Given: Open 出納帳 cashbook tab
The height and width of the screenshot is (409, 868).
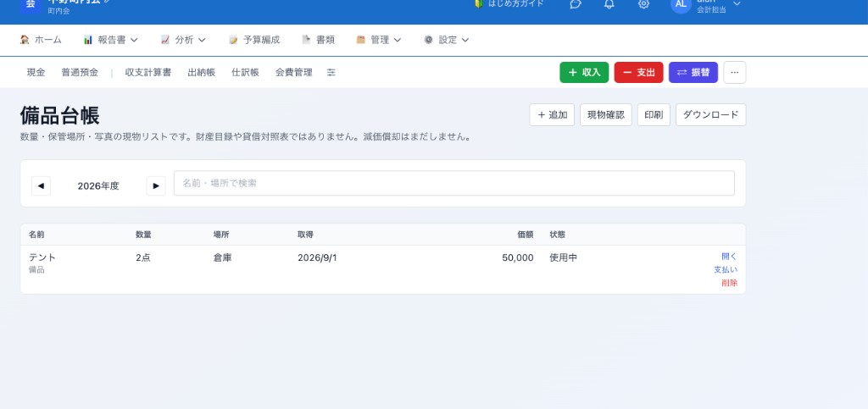Looking at the screenshot, I should (x=202, y=73).
